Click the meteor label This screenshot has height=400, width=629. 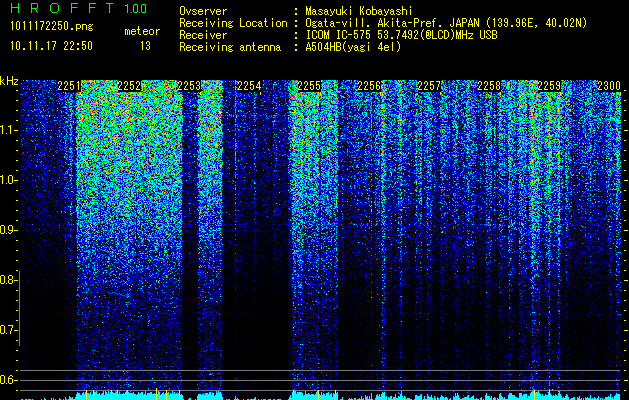142,31
